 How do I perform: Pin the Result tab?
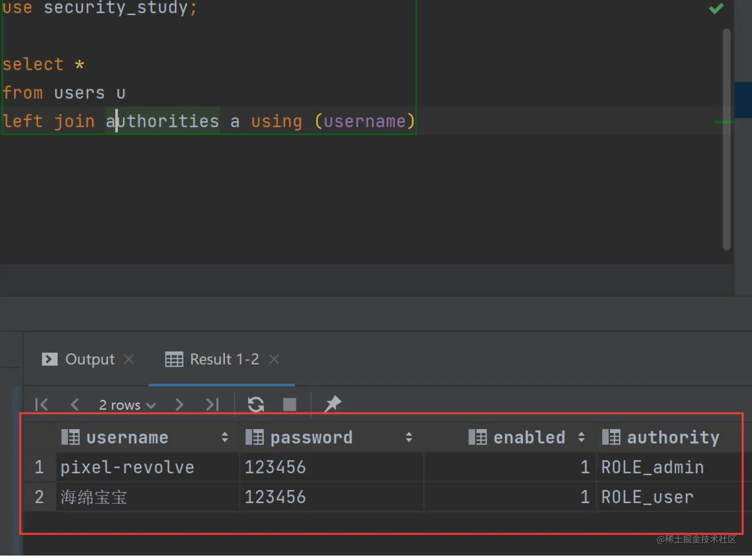click(332, 404)
